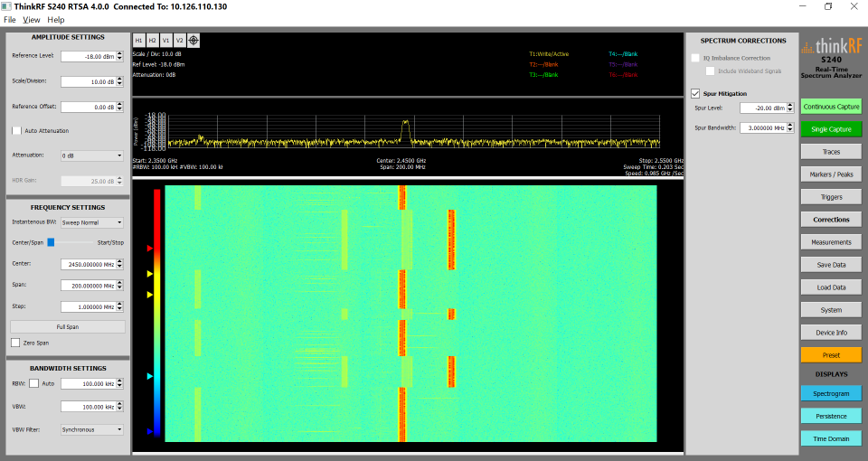
Task: Click the Span value input field
Action: [x=89, y=286]
